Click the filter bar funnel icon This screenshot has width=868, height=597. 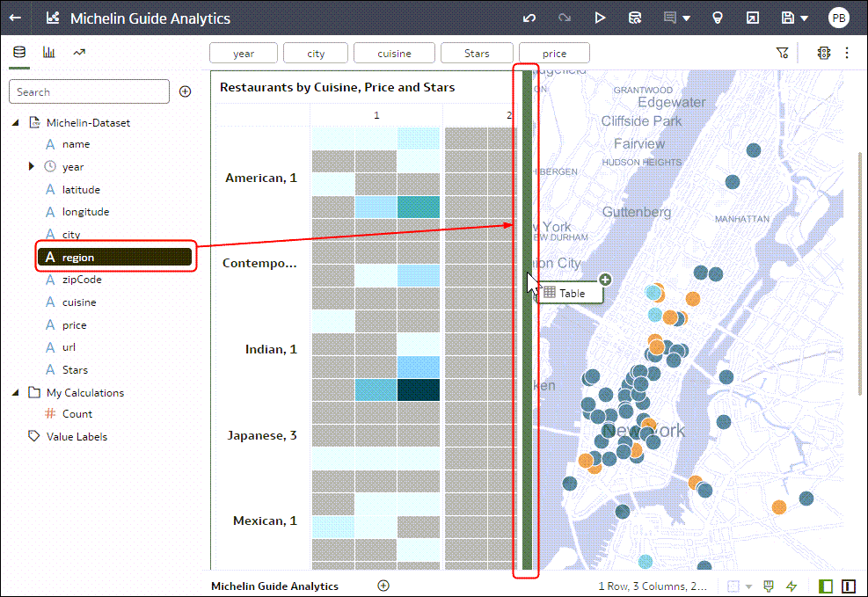pos(782,53)
